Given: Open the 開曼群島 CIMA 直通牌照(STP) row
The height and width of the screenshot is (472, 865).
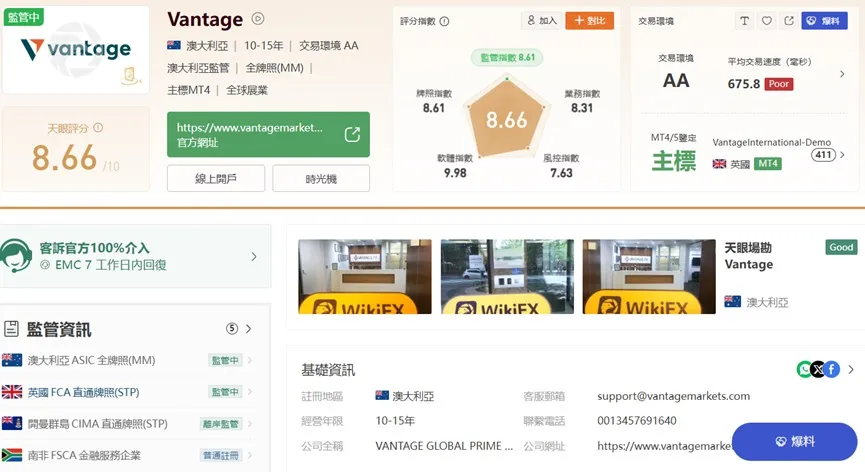Looking at the screenshot, I should click(x=128, y=423).
